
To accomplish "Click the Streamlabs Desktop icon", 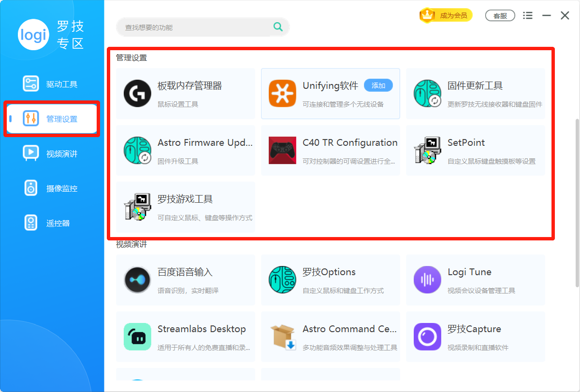I will (137, 336).
